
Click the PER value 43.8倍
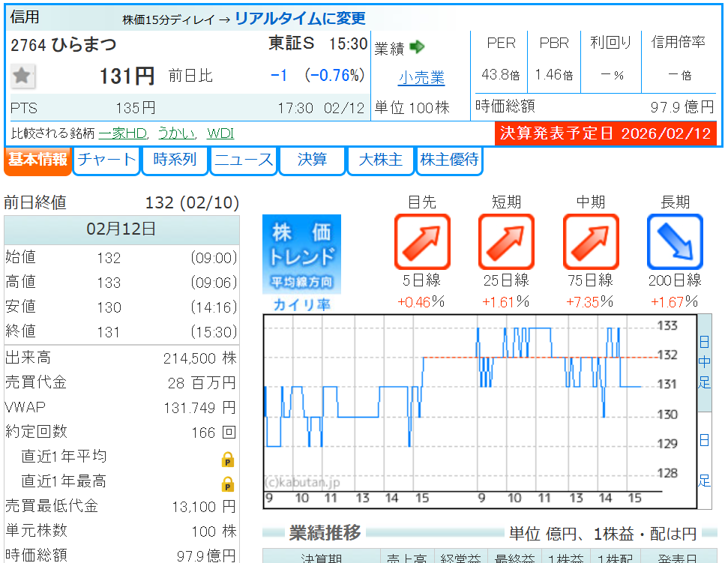coord(501,74)
